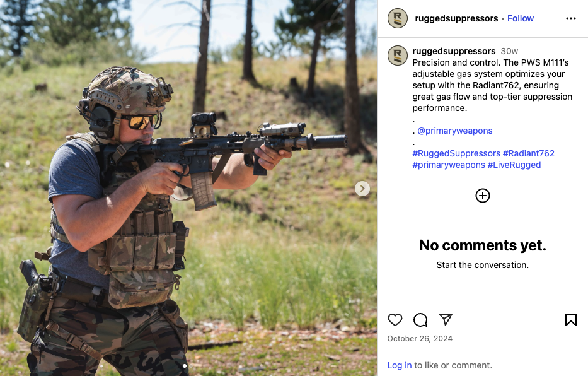This screenshot has width=588, height=376.
Task: Open the caption ruggedsuppressors profile avatar
Action: (x=398, y=56)
